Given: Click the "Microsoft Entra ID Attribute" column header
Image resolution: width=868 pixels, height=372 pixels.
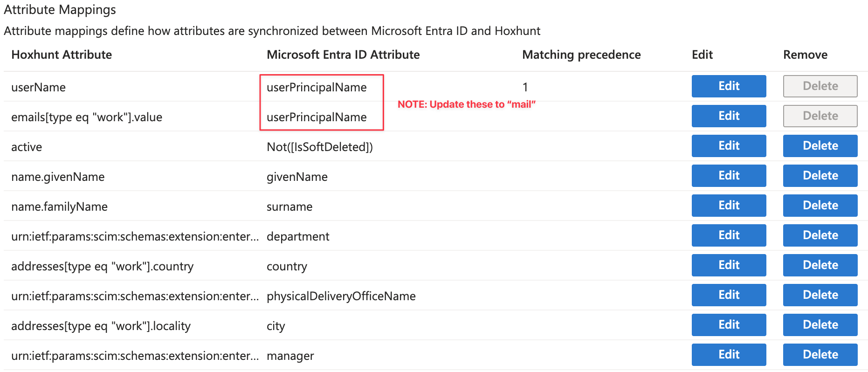Looking at the screenshot, I should [343, 55].
